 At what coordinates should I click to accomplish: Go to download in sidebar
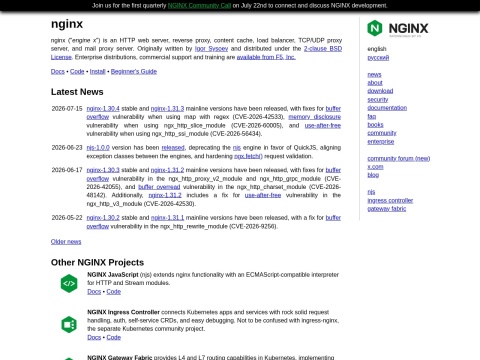pyautogui.click(x=380, y=91)
